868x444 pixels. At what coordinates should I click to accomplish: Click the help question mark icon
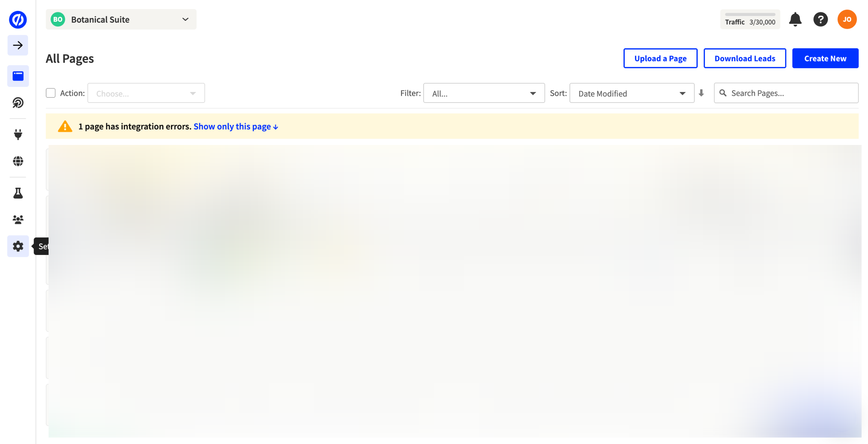[x=820, y=19]
